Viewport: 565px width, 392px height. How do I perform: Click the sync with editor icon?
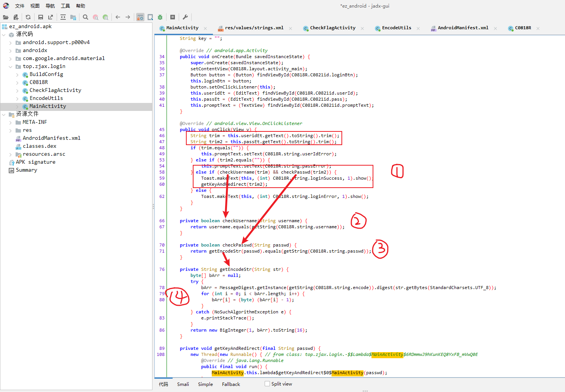click(x=63, y=17)
